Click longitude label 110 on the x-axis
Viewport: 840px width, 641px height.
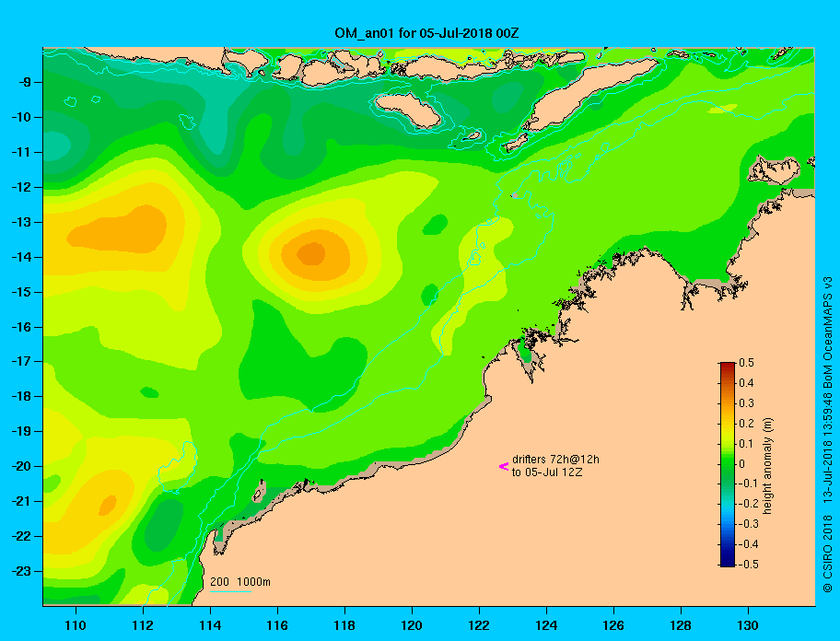[76, 625]
